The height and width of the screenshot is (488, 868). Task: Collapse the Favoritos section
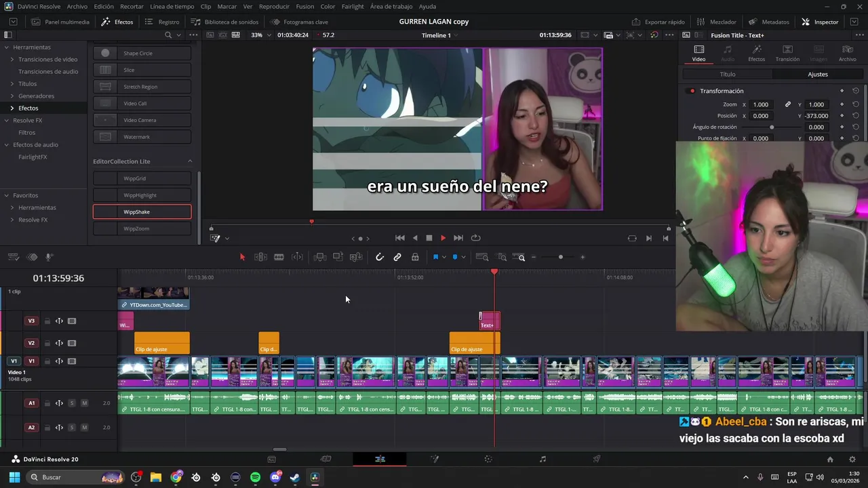click(x=6, y=195)
